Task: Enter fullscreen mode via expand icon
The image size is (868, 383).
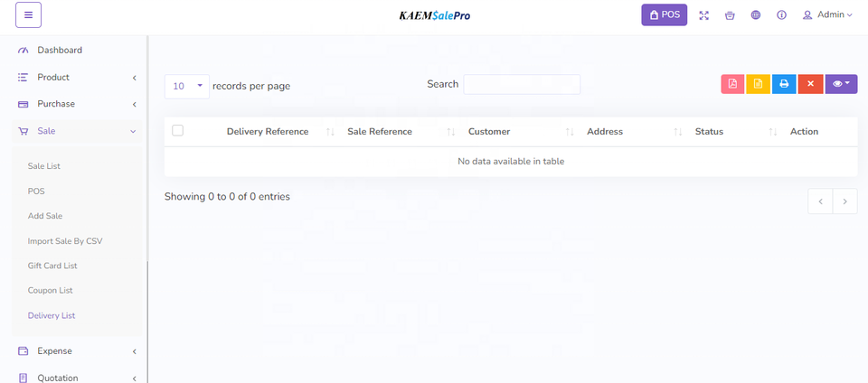Action: [704, 15]
